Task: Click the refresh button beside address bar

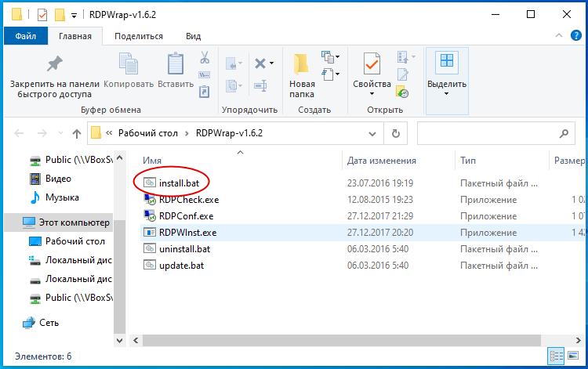Action: click(x=395, y=133)
